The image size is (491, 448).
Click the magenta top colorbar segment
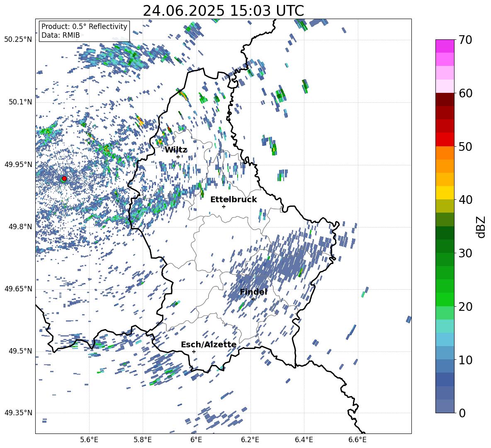click(445, 46)
